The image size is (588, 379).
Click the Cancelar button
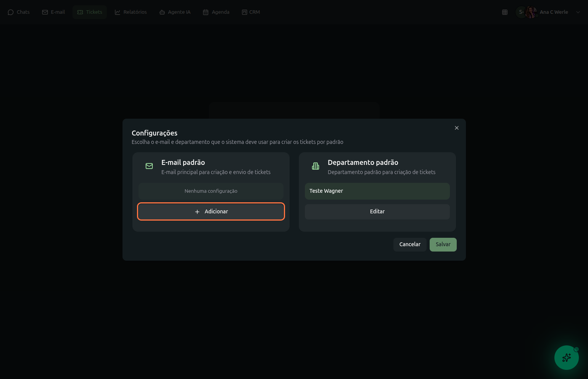[410, 245]
